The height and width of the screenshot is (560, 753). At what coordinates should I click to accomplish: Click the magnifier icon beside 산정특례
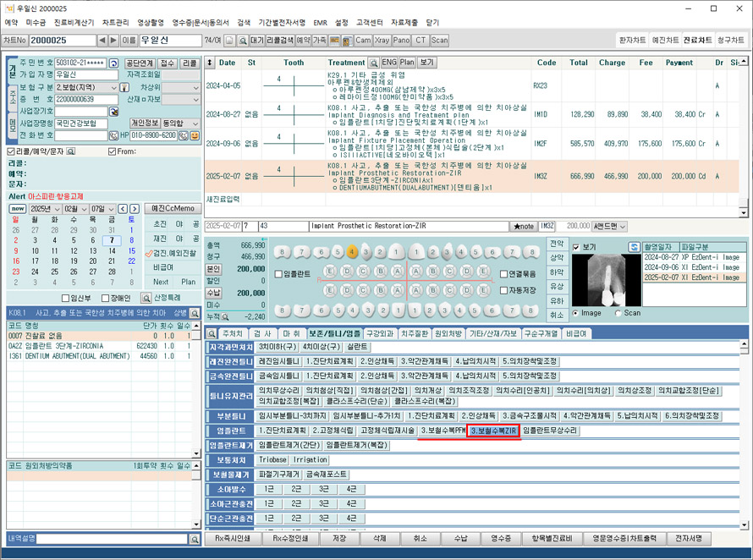(x=146, y=298)
